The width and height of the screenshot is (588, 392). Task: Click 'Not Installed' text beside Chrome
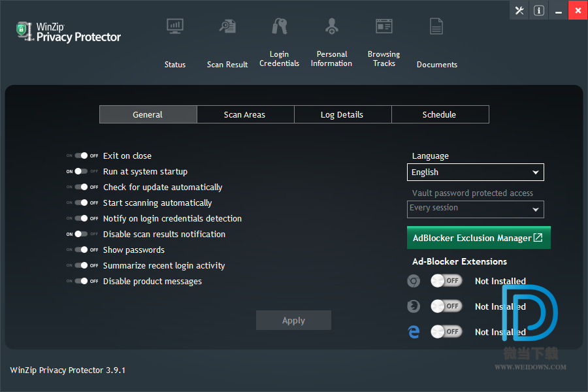point(500,281)
